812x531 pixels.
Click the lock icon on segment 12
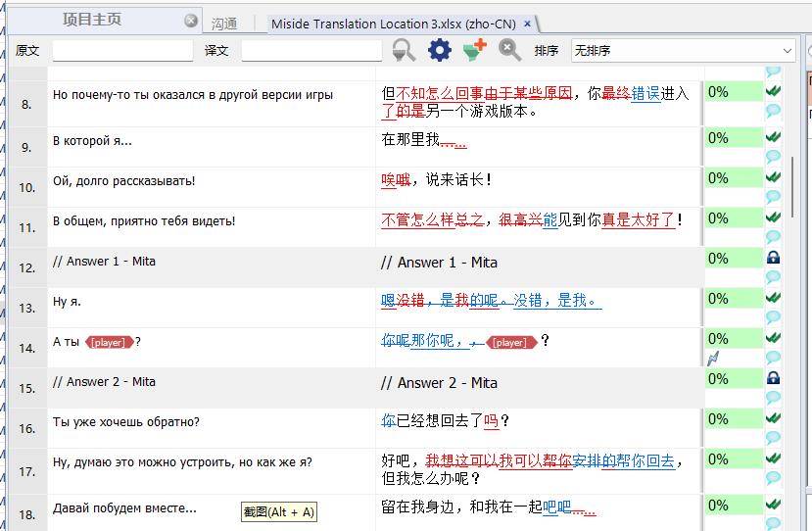pyautogui.click(x=773, y=258)
